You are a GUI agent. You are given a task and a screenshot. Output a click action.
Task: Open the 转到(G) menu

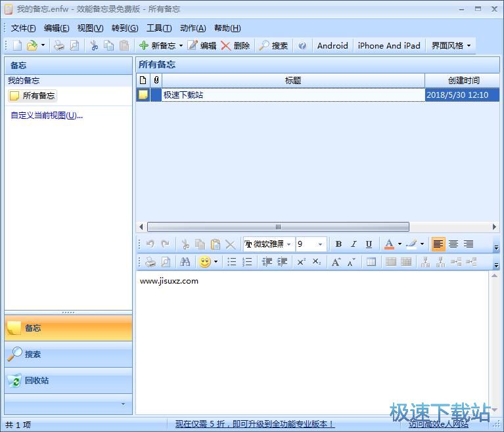tap(125, 28)
